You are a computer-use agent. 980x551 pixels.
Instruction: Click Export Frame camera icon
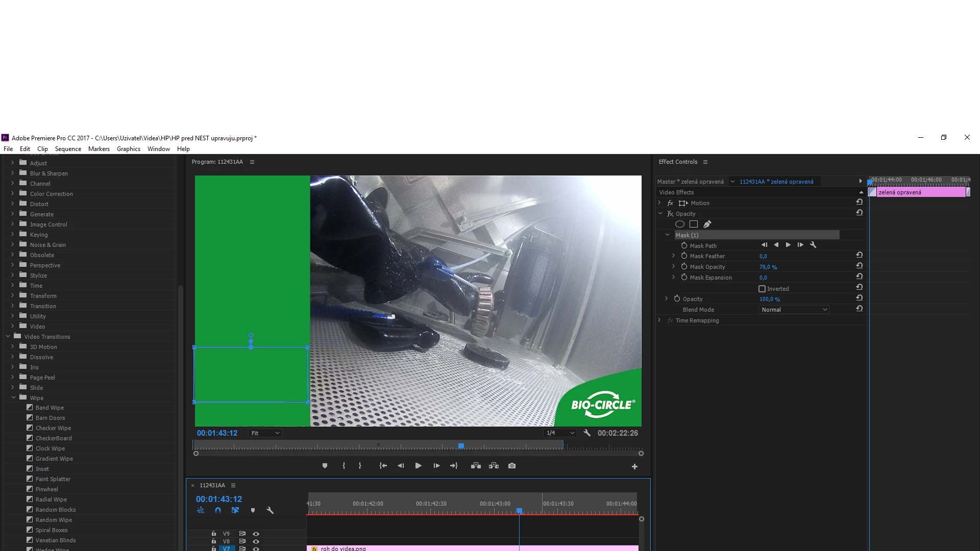(512, 466)
